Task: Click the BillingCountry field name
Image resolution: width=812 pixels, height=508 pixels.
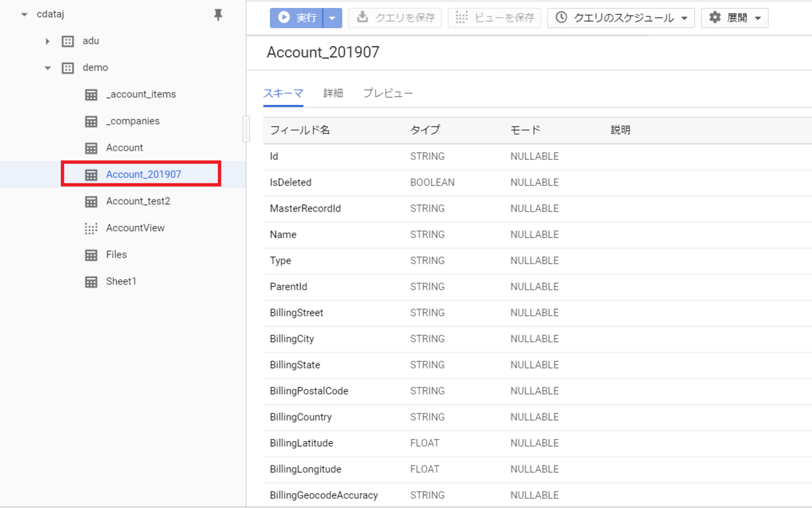Action: [x=300, y=417]
